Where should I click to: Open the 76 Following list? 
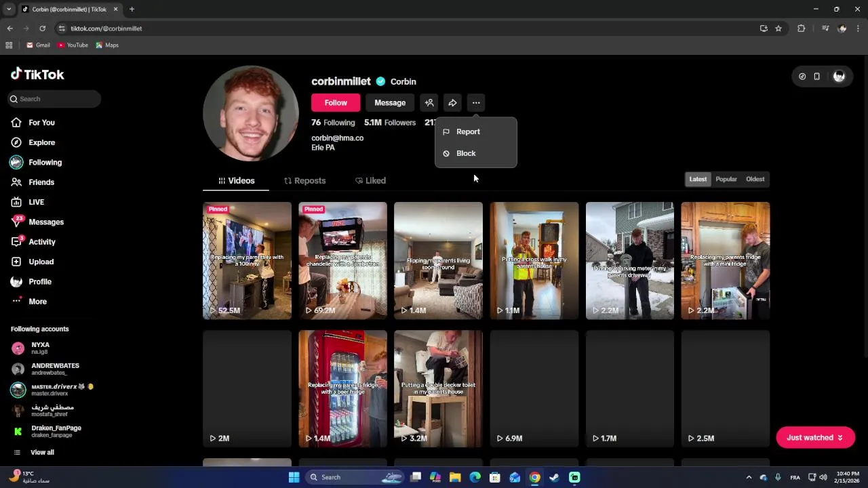coord(333,123)
